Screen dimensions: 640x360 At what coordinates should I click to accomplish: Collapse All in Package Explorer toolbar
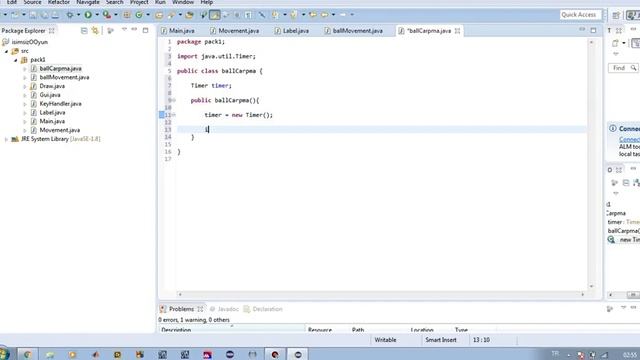[84, 31]
